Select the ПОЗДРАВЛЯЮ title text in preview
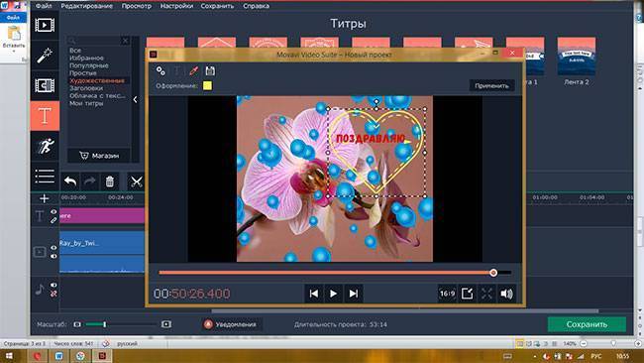The width and height of the screenshot is (644, 363). pos(371,139)
